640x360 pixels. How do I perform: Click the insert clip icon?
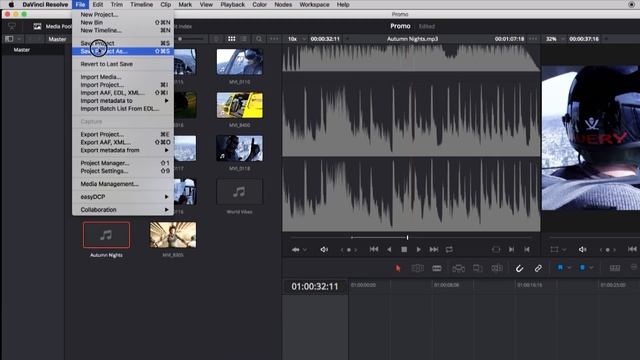click(x=458, y=268)
